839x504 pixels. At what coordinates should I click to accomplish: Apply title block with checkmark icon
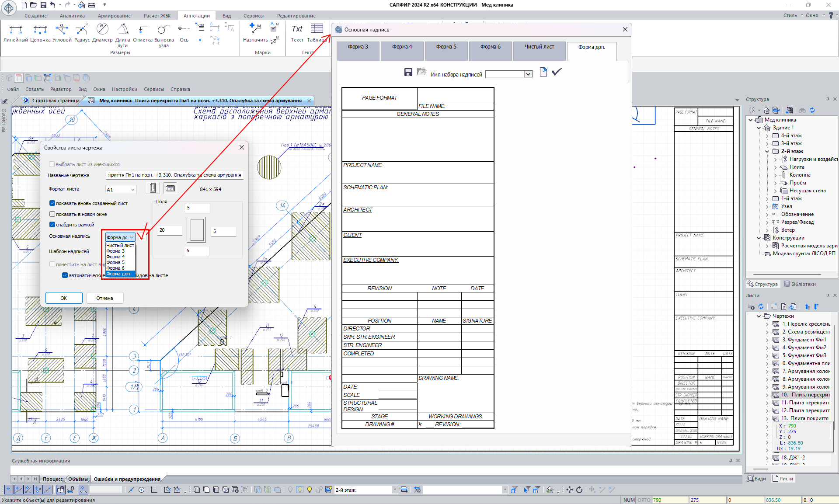[557, 72]
